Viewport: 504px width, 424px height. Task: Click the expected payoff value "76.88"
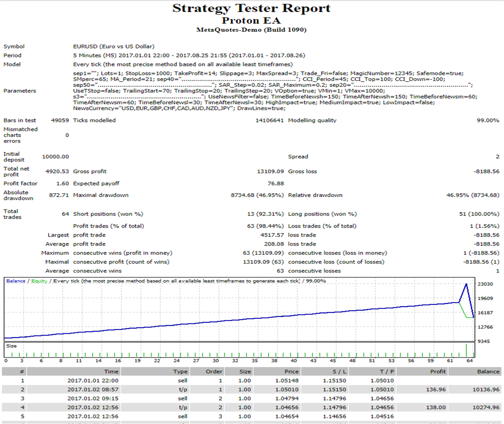(276, 184)
